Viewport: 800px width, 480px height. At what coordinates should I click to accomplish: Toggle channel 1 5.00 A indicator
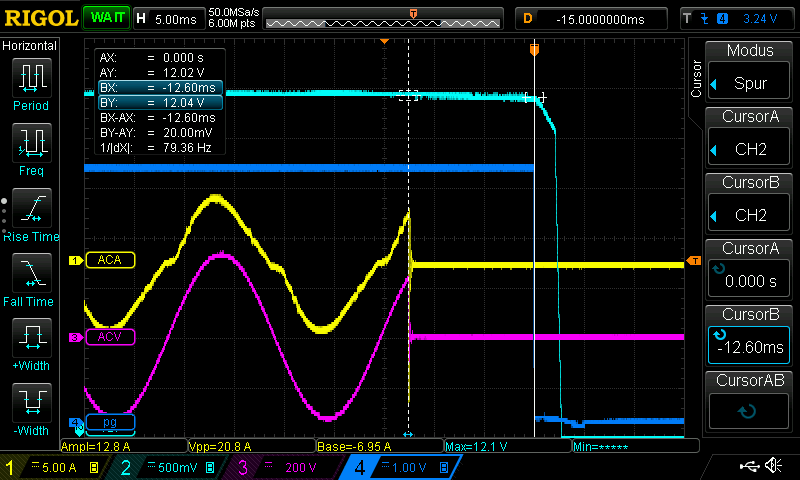coord(53,467)
